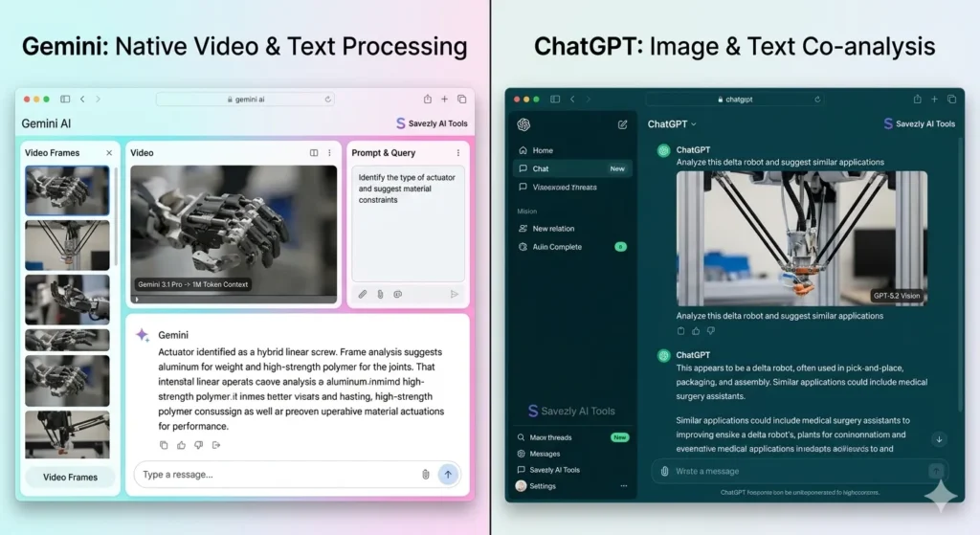The image size is (980, 535).
Task: Click the Write a message field in ChatGPT
Action: [799, 471]
